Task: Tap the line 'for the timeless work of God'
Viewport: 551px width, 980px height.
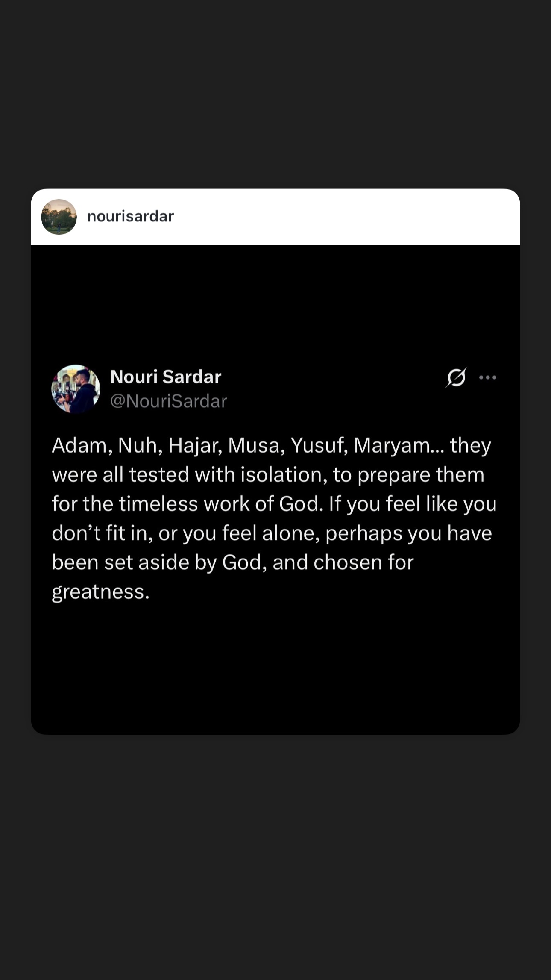Action: (x=274, y=504)
